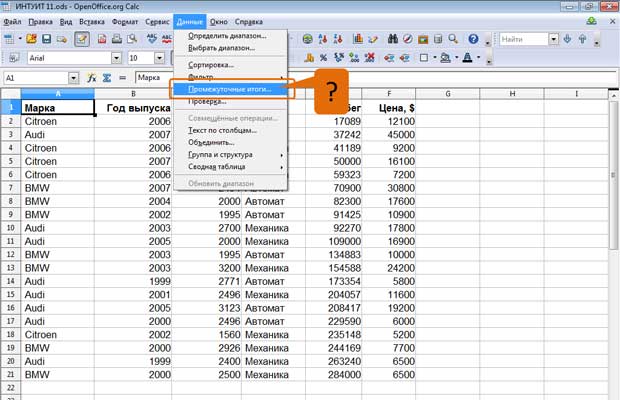Save the document with floppy icon
This screenshot has height=400, width=620.
click(x=46, y=39)
